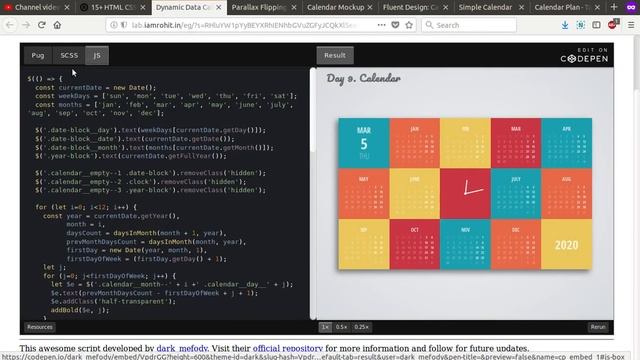Screen dimensions: 640x360
Task: Click 'addBold($e, j);' code line
Action: coord(80,310)
